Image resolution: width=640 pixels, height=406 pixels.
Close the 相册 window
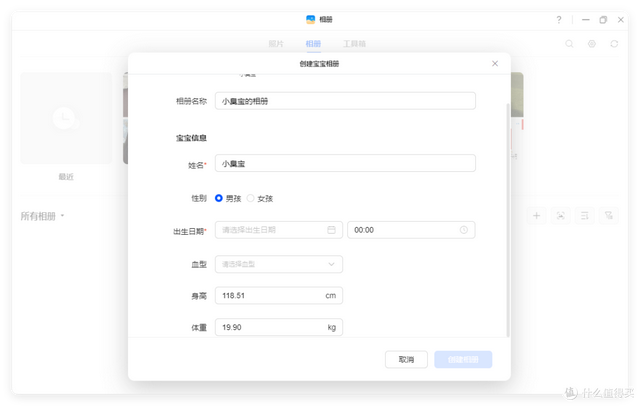pos(620,20)
